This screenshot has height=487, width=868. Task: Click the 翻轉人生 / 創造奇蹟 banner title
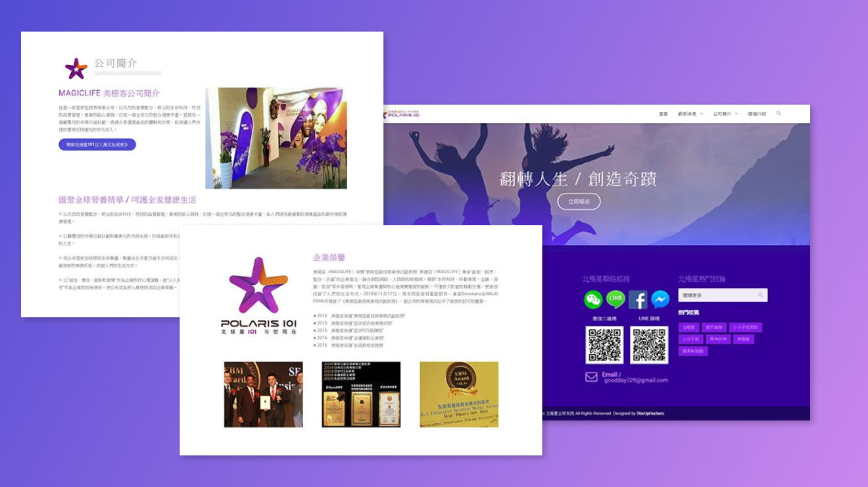coord(578,178)
